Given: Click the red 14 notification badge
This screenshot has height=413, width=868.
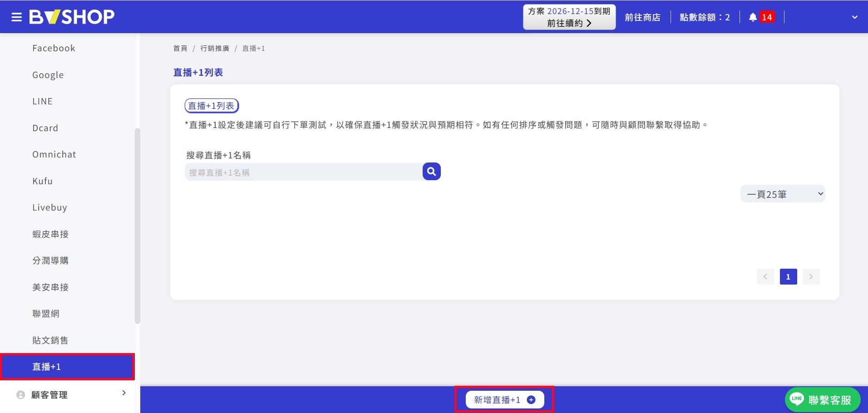Looking at the screenshot, I should tap(767, 17).
